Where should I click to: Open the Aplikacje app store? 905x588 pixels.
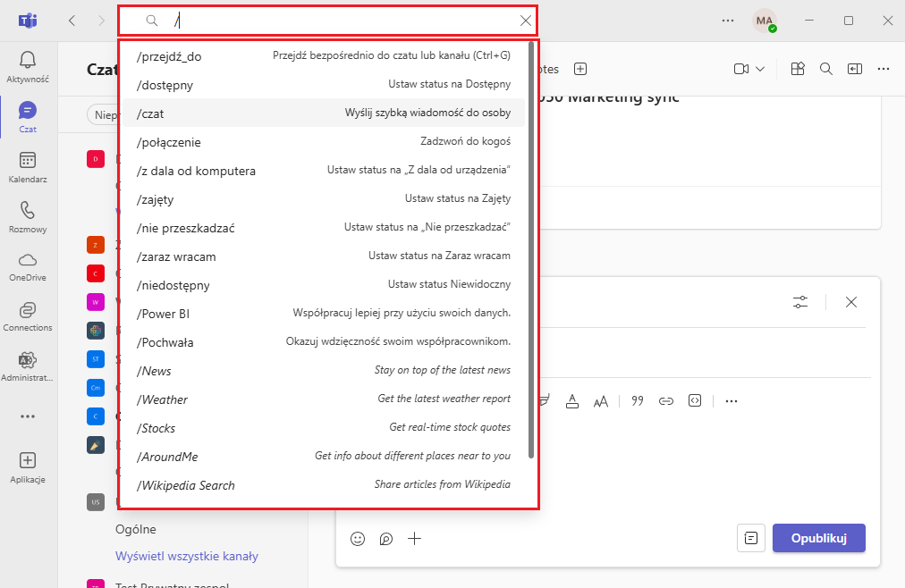point(28,467)
